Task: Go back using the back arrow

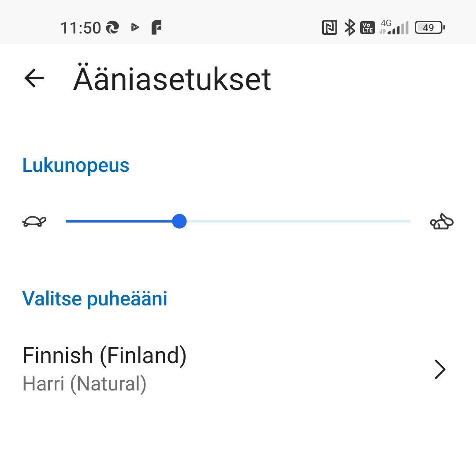Action: pyautogui.click(x=34, y=78)
